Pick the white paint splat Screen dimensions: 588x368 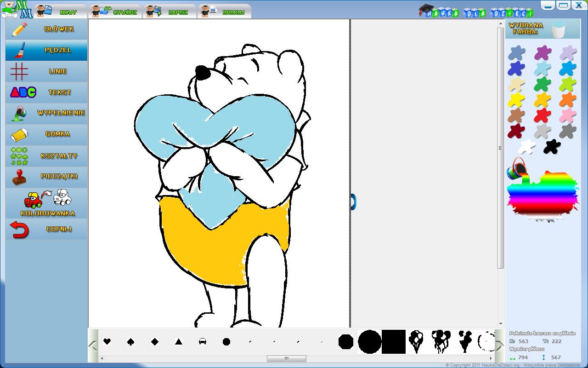coord(527,147)
